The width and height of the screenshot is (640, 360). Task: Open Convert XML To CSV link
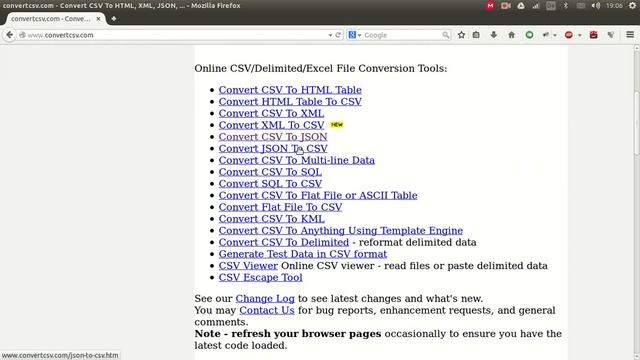pyautogui.click(x=271, y=125)
